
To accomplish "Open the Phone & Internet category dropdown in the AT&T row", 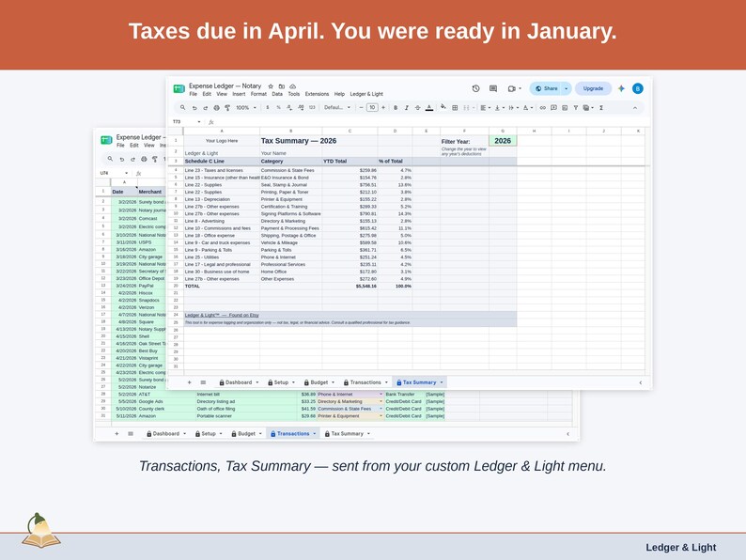I will coord(381,395).
